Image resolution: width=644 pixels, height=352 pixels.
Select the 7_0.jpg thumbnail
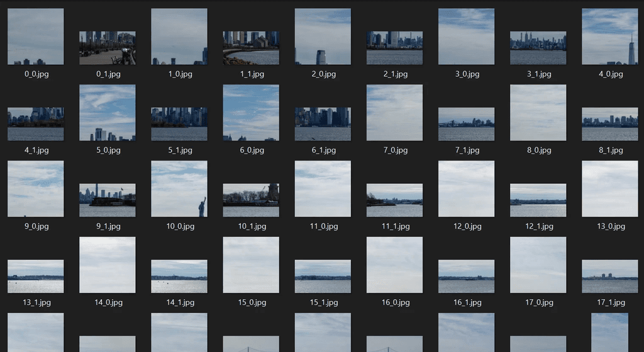(395, 113)
